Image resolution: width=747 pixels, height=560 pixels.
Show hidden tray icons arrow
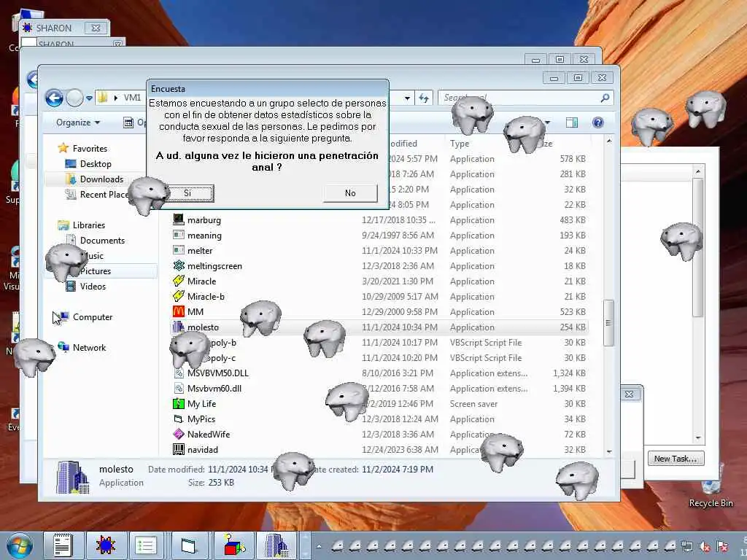pos(319,546)
